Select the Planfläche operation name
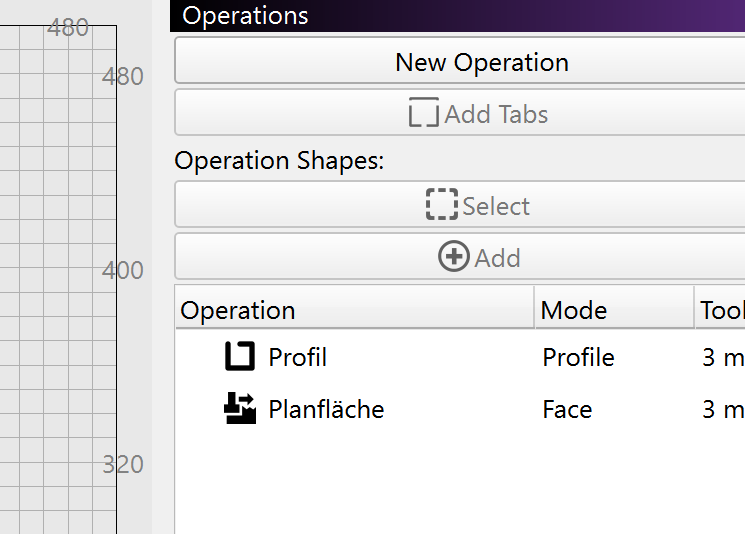Screen dimensions: 745x534 (x=326, y=409)
